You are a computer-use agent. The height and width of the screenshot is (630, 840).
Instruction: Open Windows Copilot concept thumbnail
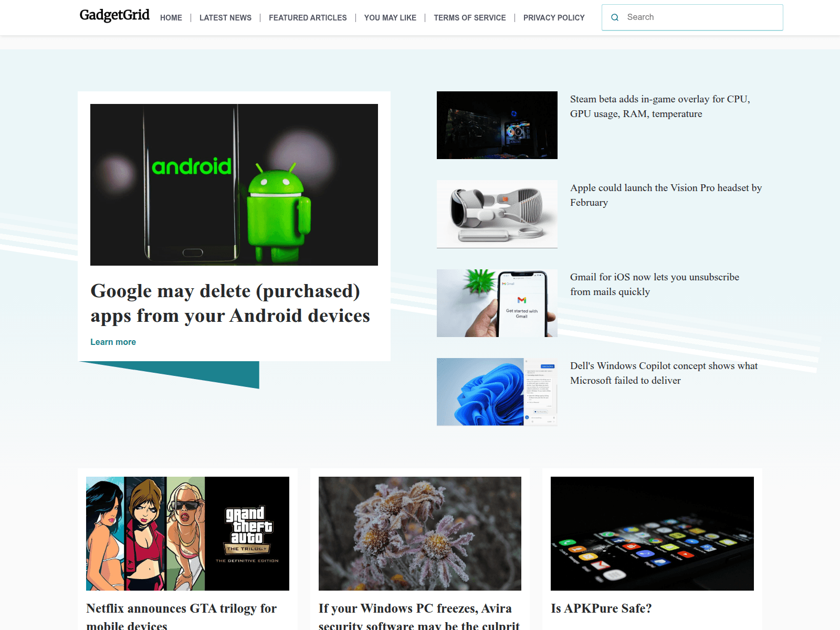497,392
